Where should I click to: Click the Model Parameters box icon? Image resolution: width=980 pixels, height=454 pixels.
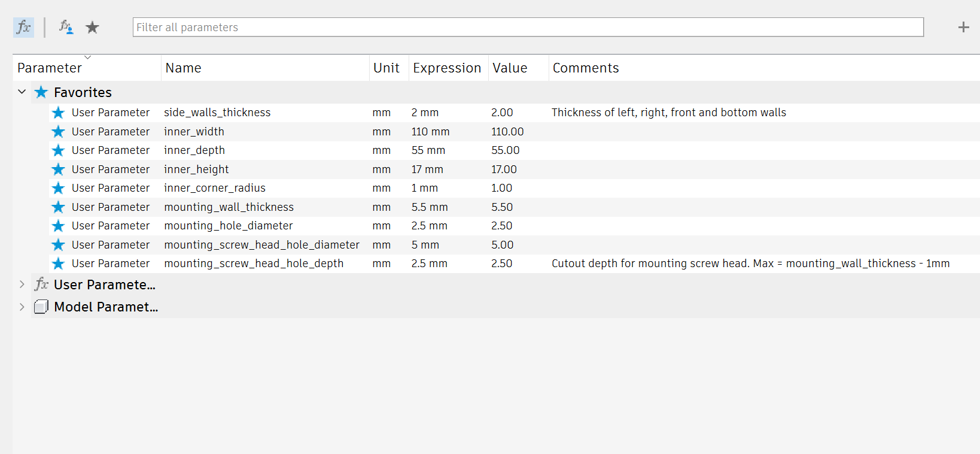pos(41,307)
